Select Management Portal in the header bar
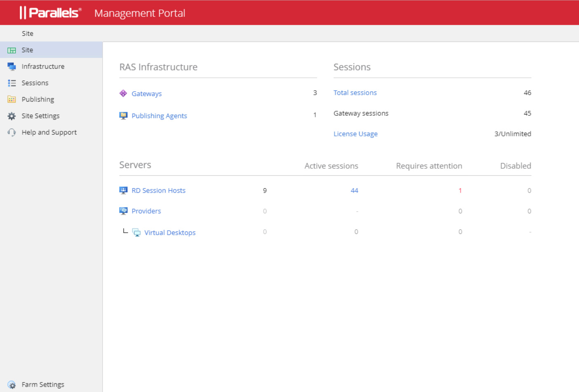This screenshot has height=392, width=579. tap(140, 13)
